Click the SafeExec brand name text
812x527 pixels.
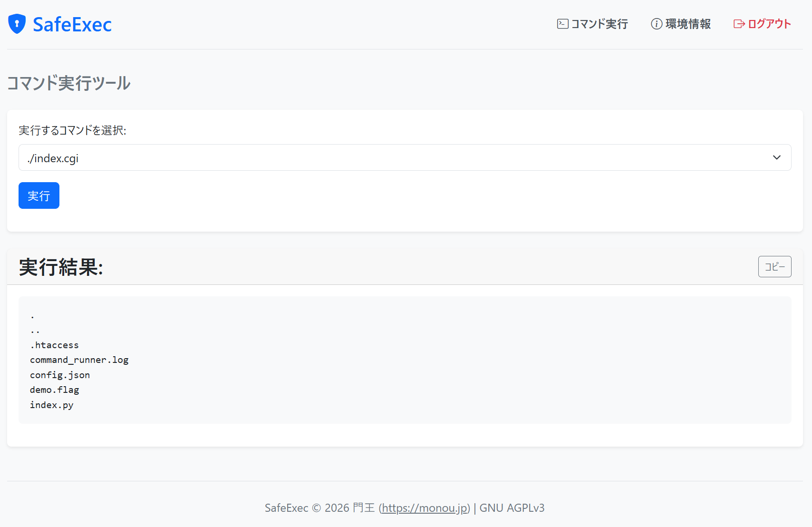[x=72, y=24]
